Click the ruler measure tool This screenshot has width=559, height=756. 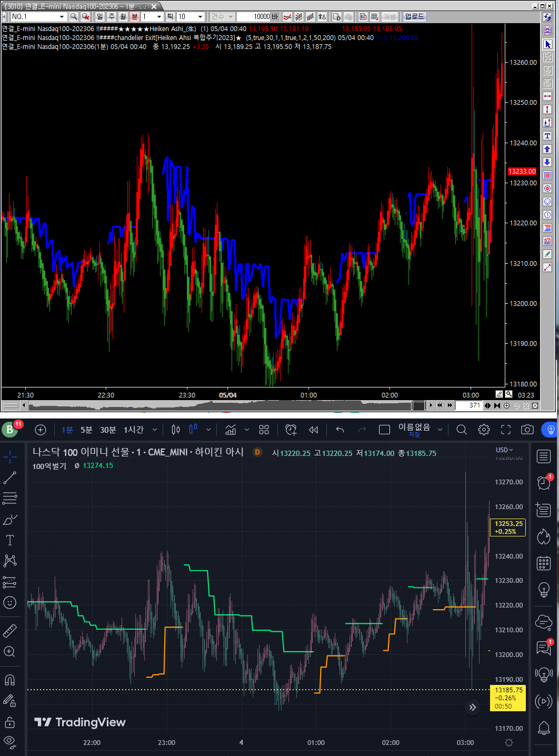point(10,630)
